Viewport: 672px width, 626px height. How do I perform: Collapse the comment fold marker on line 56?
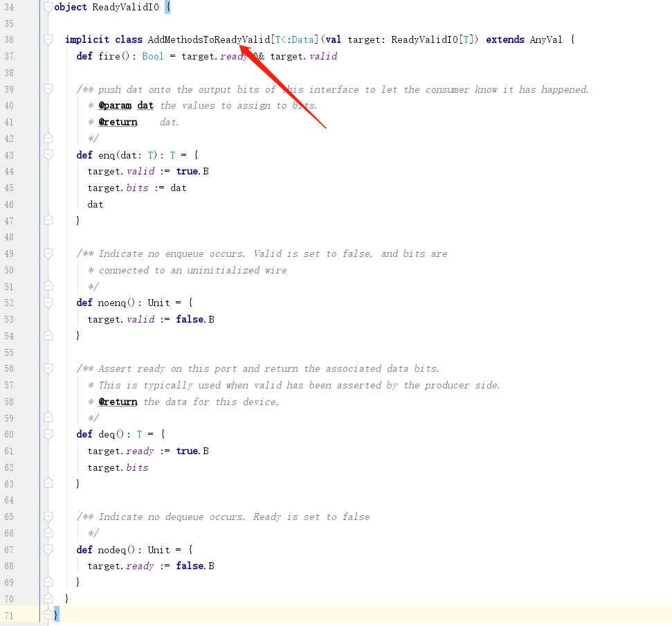(x=48, y=368)
